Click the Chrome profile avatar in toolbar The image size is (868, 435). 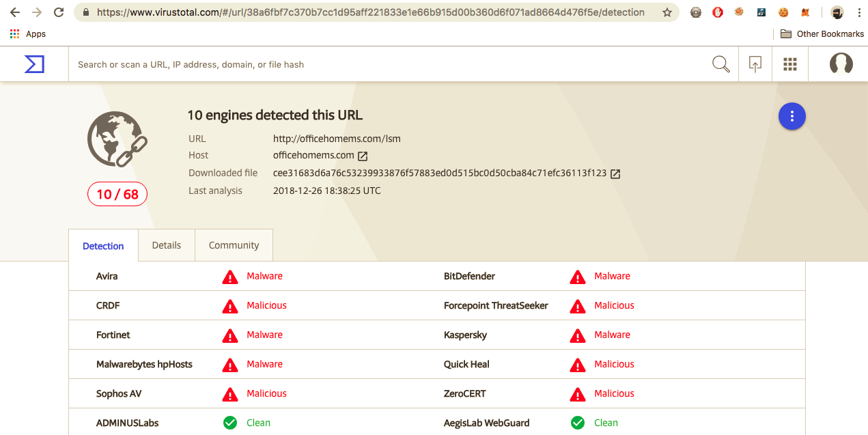tap(837, 12)
